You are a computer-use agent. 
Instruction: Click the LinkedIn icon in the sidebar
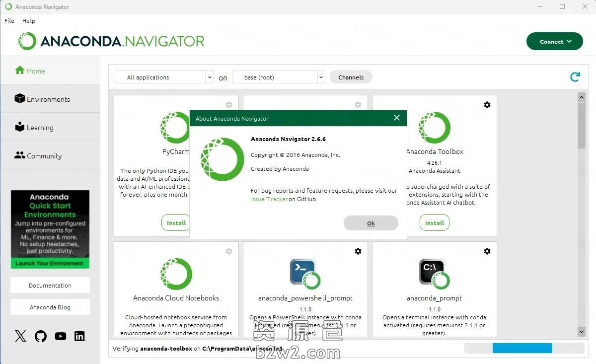[x=79, y=336]
